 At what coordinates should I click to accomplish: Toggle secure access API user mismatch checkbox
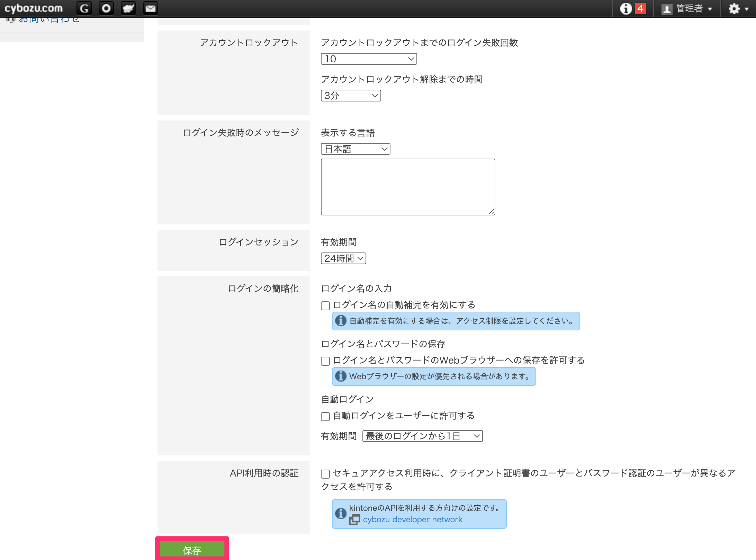pos(325,474)
